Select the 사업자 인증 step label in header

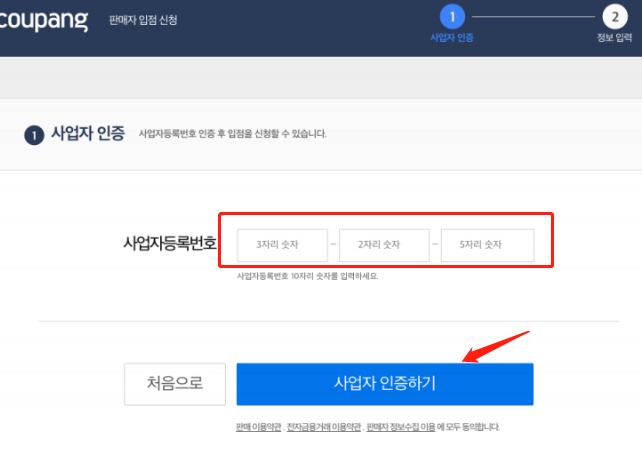(x=452, y=38)
